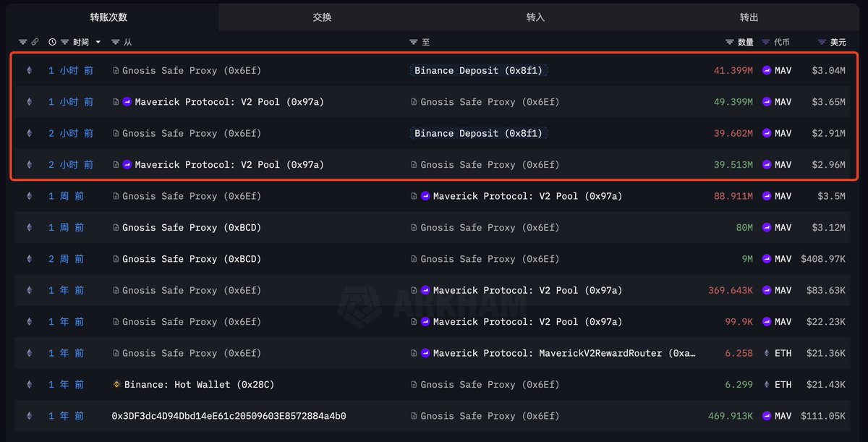Screen dimensions: 868x442
Task: Open Gnosis Safe Proxy (0xBCD) on 80M row
Action: click(192, 227)
